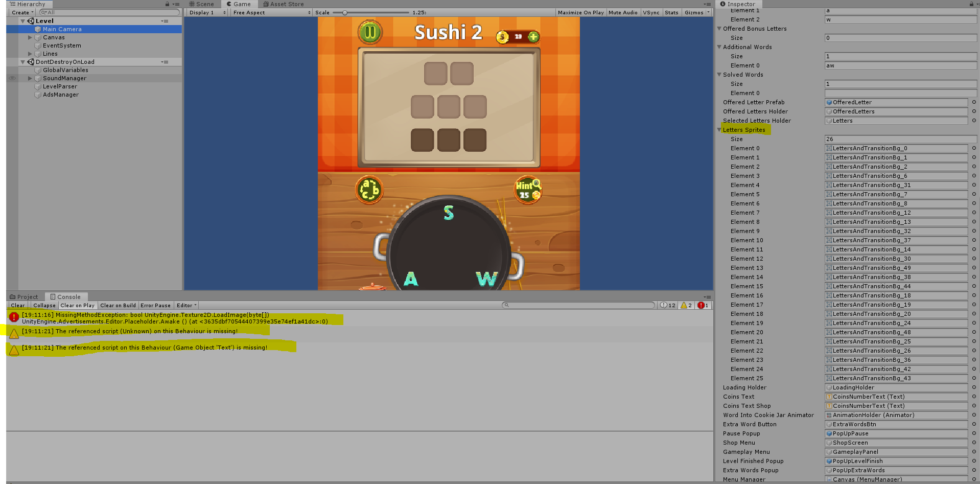Click the Hint magnifier icon in game
The image size is (980, 484).
528,190
